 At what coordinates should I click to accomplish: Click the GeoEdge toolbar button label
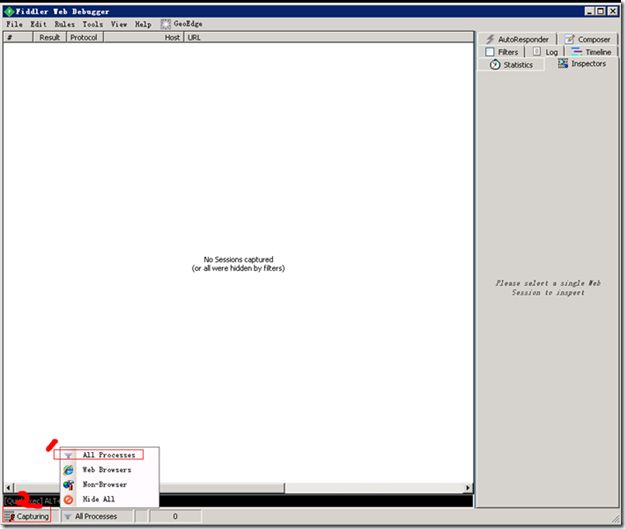[188, 24]
